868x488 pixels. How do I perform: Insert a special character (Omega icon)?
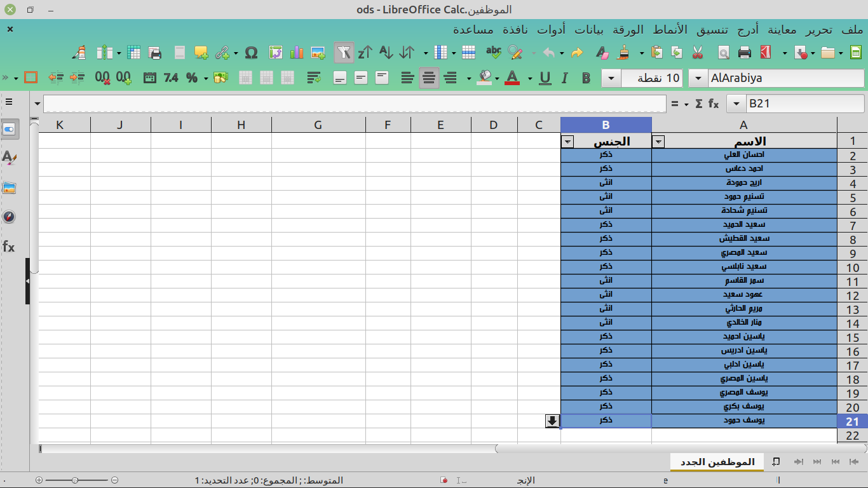[x=251, y=53]
